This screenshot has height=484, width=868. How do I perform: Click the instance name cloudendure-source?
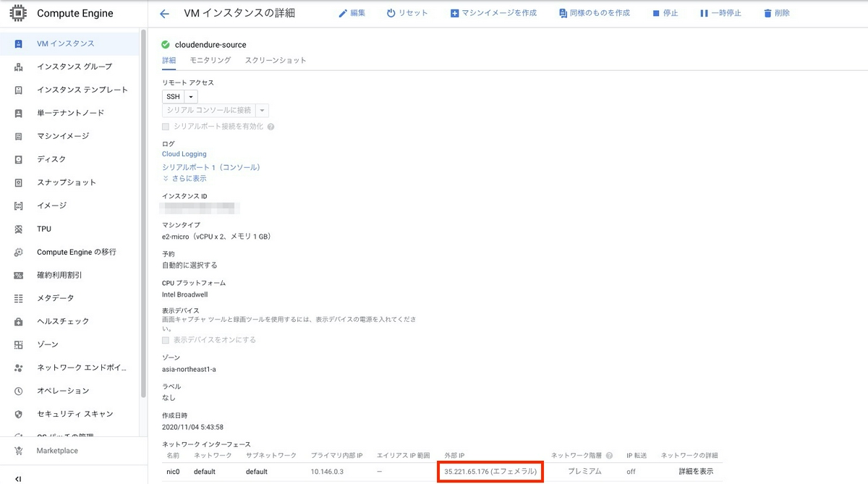210,45
